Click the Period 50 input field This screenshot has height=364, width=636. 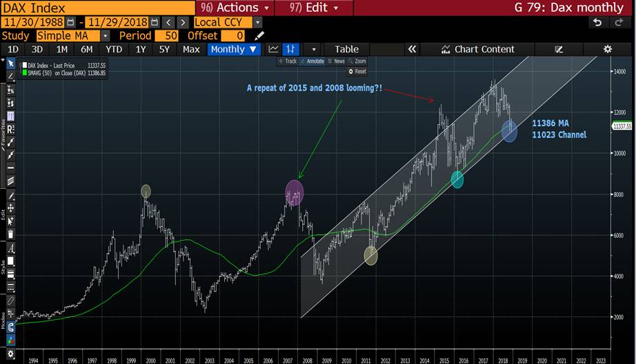(x=166, y=36)
